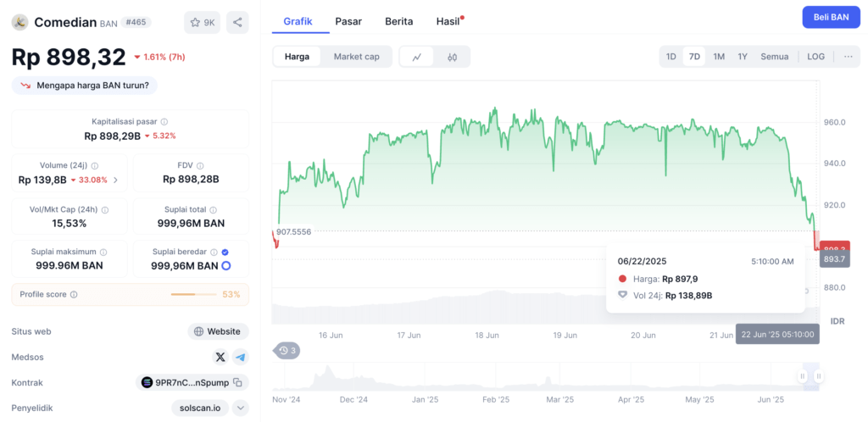Click the verified badge beside Suplai beredar
Screen dimensions: 868x422
pos(225,252)
